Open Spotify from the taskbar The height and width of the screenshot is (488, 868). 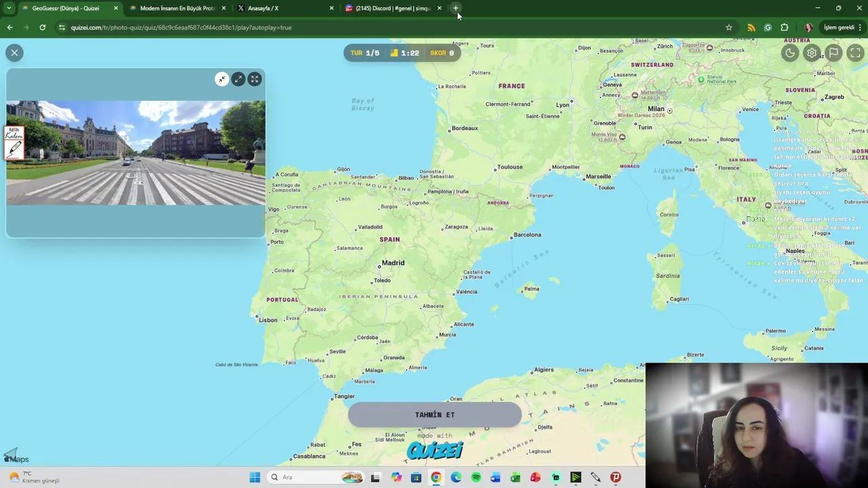(476, 477)
